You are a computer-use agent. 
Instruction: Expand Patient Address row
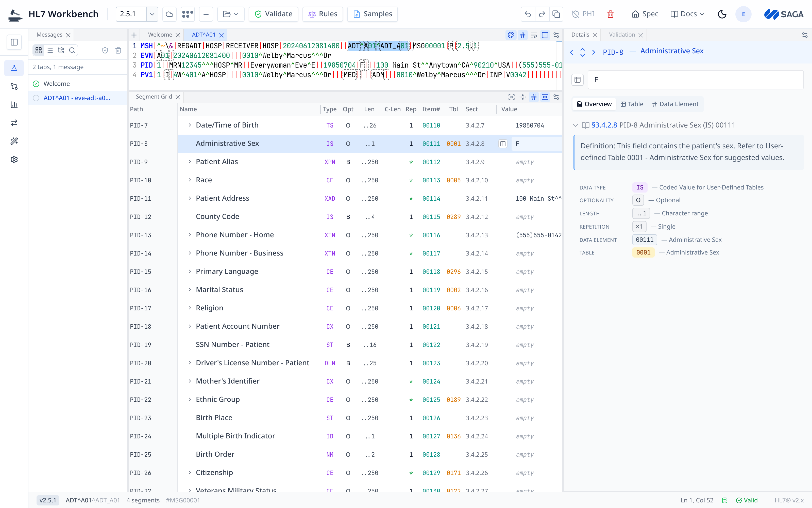click(x=190, y=199)
